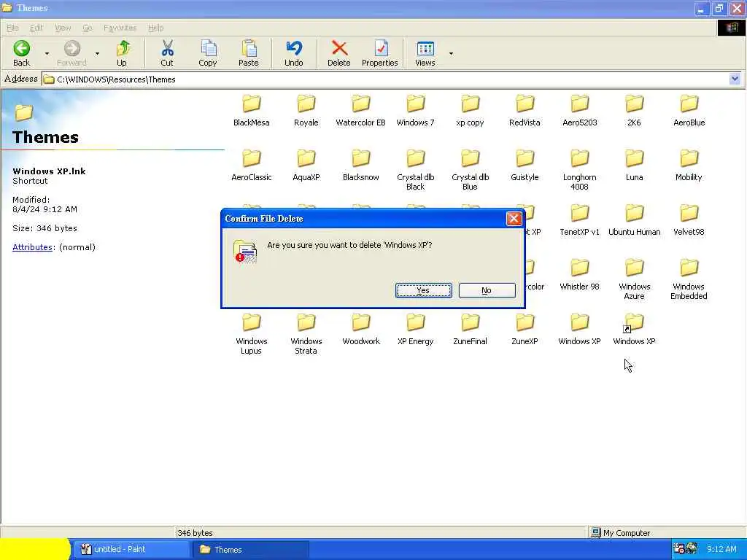Open the View menu

coord(63,28)
